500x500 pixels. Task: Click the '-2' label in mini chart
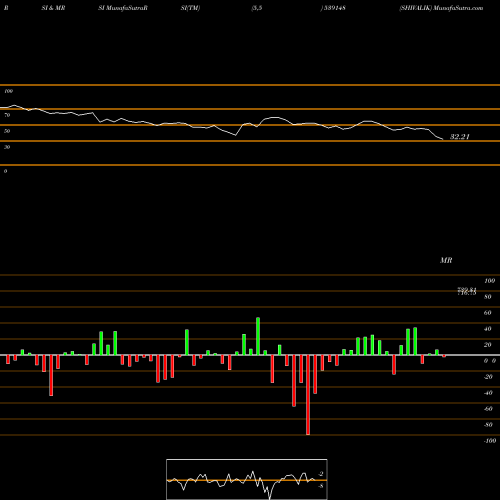[321, 474]
